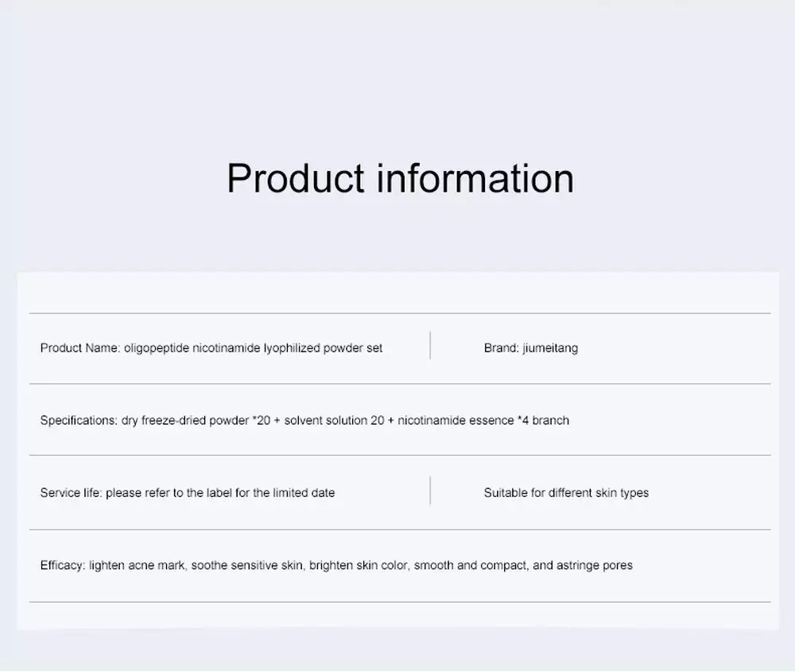The image size is (795, 672).
Task: Click astringe pores text
Action: (594, 565)
